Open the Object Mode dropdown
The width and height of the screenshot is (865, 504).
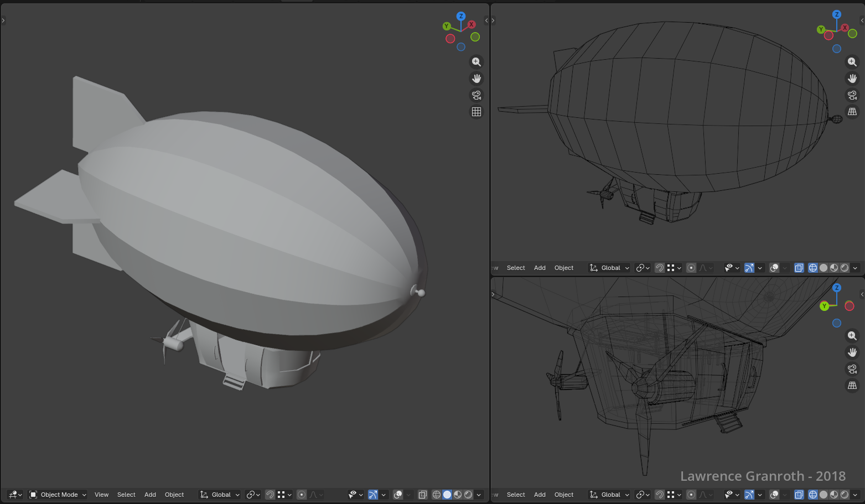coord(58,495)
